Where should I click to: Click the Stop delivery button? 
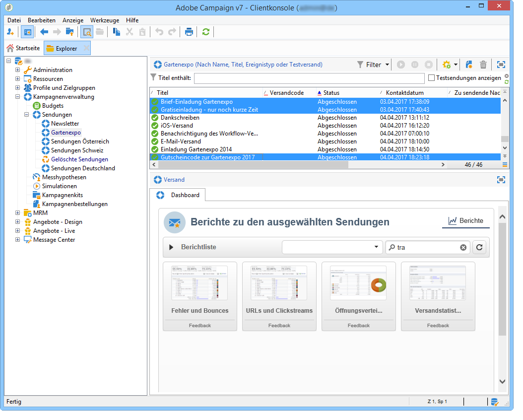coord(429,65)
